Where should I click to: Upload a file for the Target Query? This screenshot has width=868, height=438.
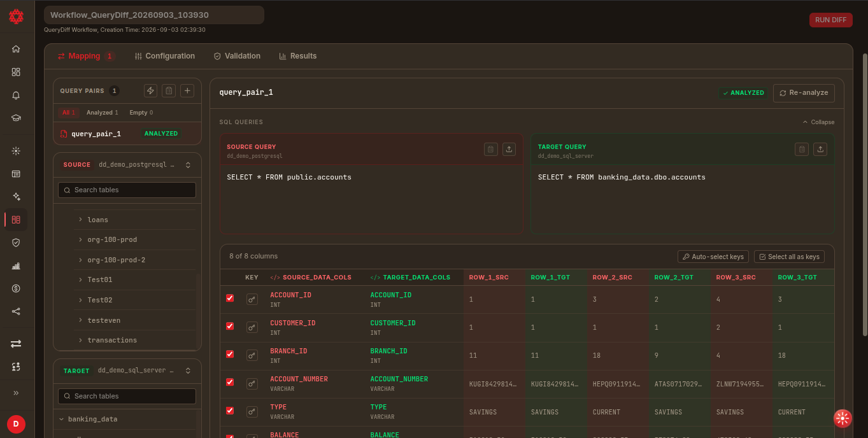click(x=820, y=149)
